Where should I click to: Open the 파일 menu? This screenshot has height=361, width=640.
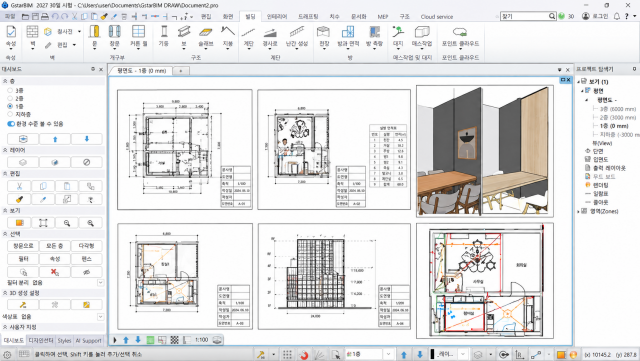point(10,16)
